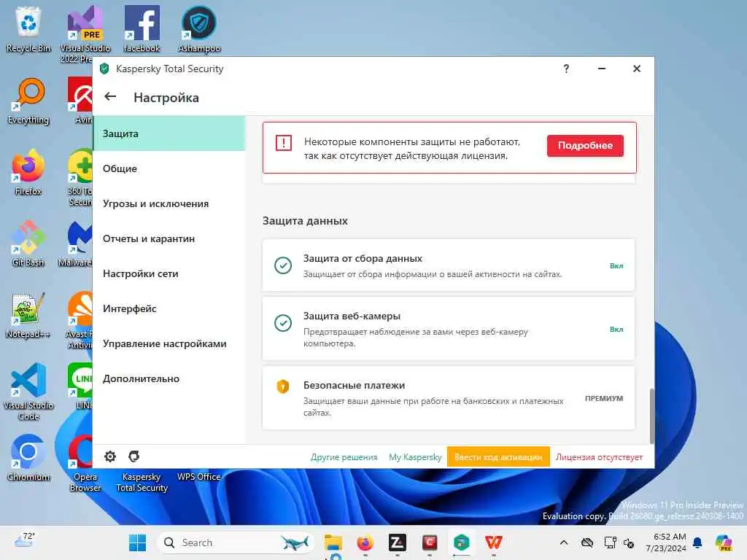The height and width of the screenshot is (560, 747).
Task: Click the green check icon for Защита веб-камеры
Action: click(283, 323)
